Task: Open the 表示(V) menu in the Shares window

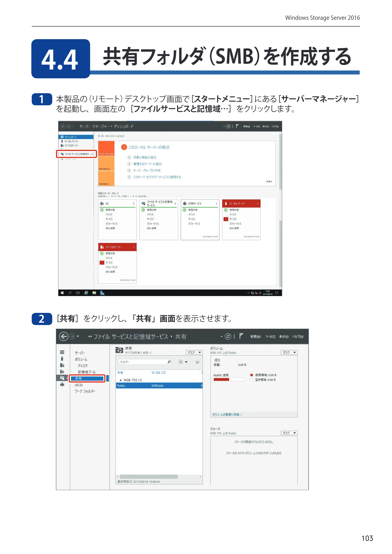Action: (284, 337)
